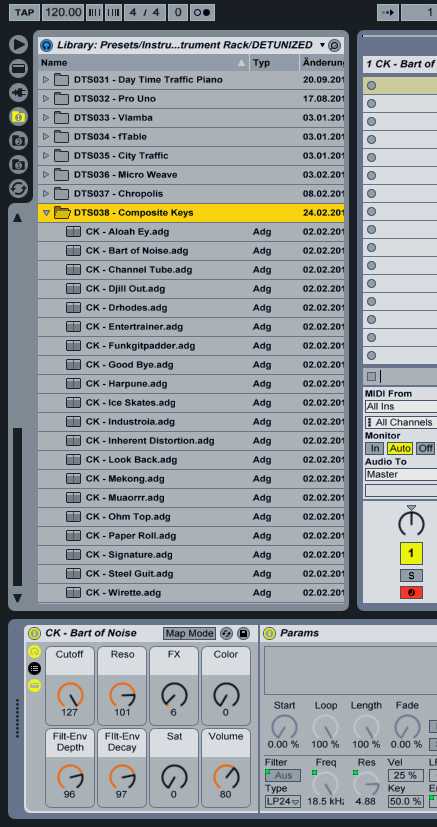Viewport: 437px width, 827px height.
Task: Toggle the track Solo S button
Action: click(x=411, y=575)
